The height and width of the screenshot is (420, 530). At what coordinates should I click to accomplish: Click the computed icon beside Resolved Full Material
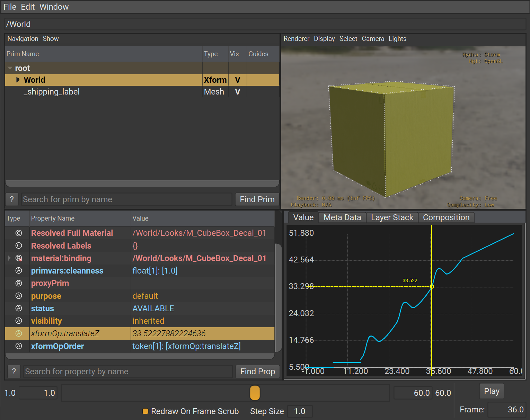(x=19, y=233)
